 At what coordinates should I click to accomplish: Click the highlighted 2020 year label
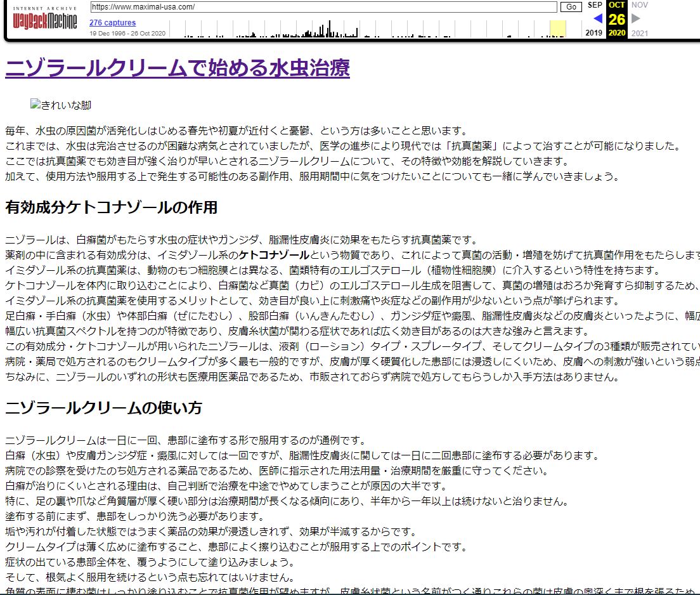click(616, 33)
